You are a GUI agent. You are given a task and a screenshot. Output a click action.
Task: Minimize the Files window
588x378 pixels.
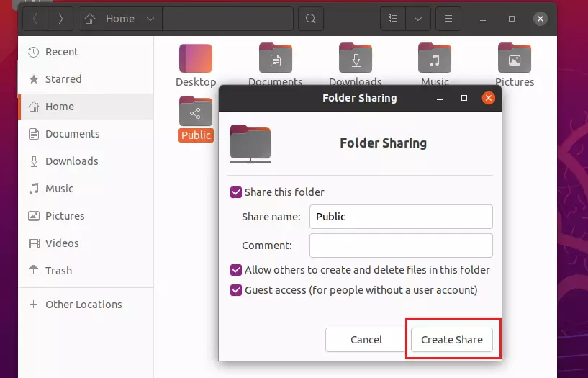coord(483,19)
